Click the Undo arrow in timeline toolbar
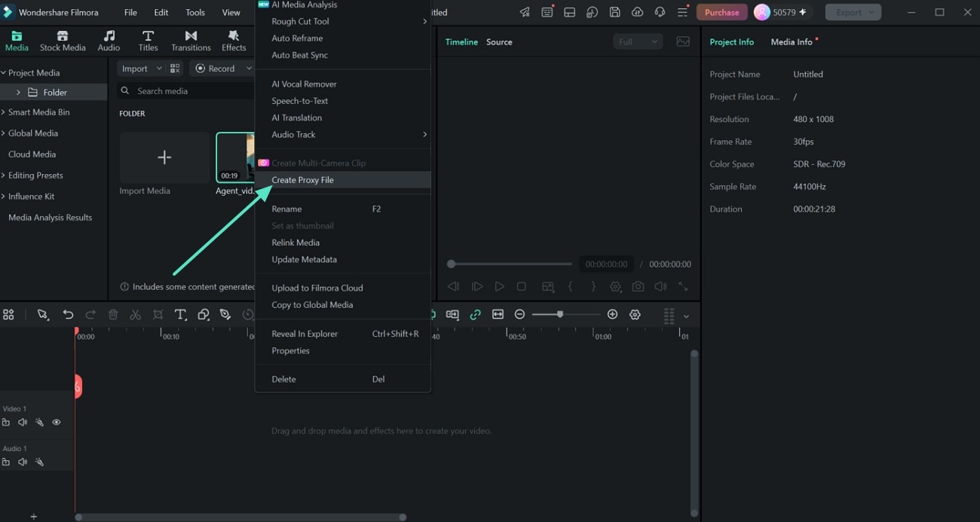The width and height of the screenshot is (980, 522). [68, 315]
